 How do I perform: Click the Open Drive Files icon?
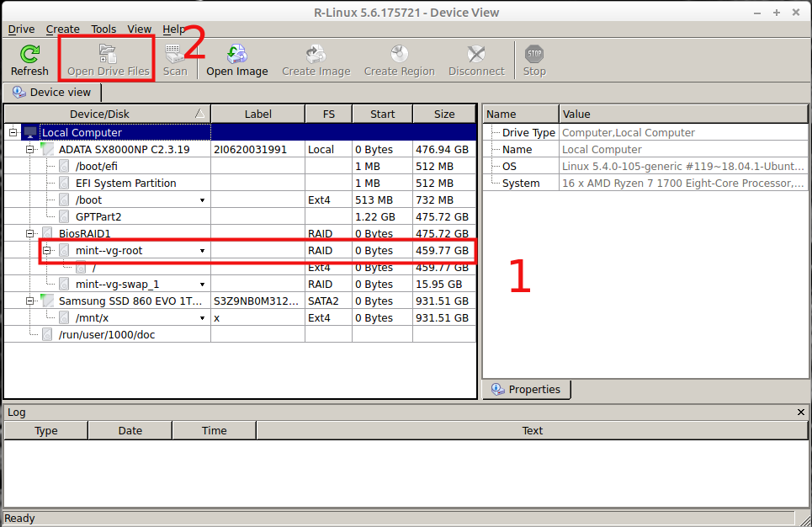tap(108, 56)
